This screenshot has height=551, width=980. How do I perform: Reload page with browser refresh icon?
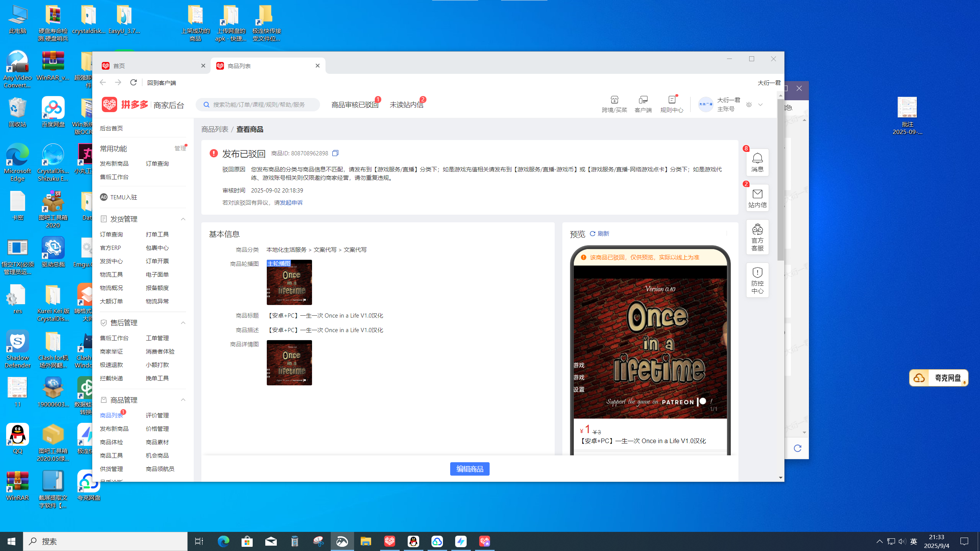click(x=133, y=83)
